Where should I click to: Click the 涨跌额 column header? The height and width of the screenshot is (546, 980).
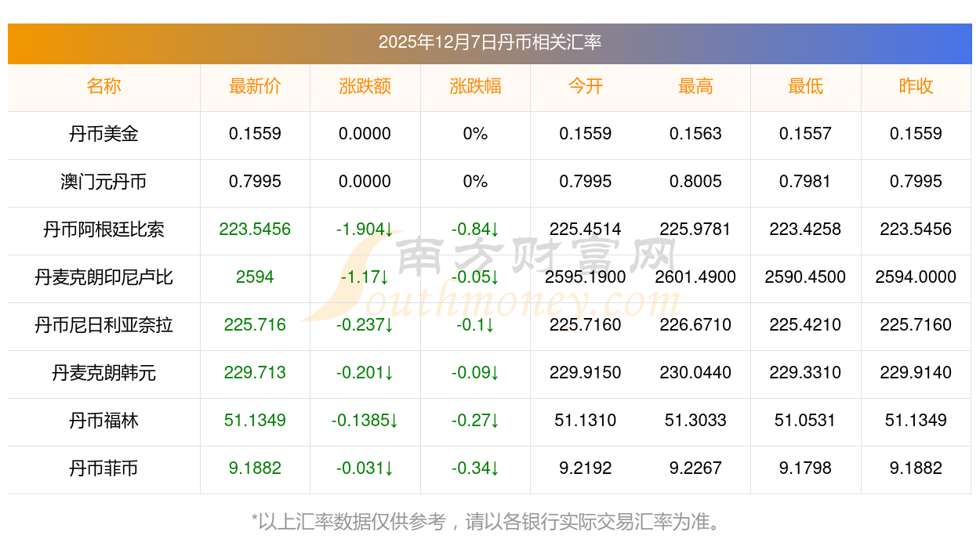click(x=365, y=87)
